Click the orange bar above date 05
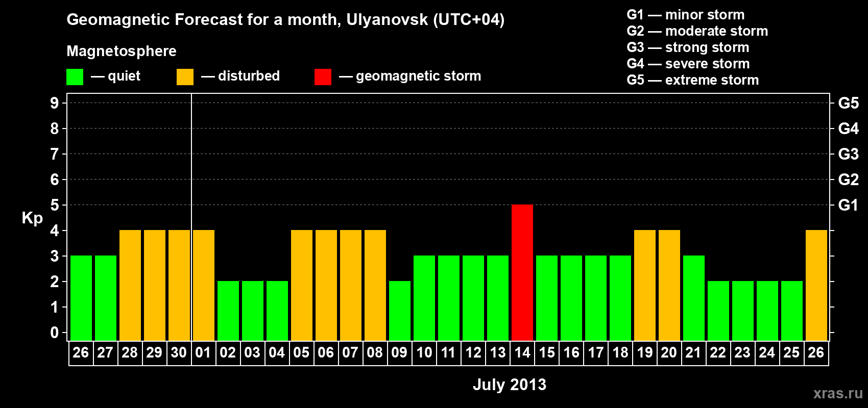This screenshot has height=408, width=868. pos(302,285)
